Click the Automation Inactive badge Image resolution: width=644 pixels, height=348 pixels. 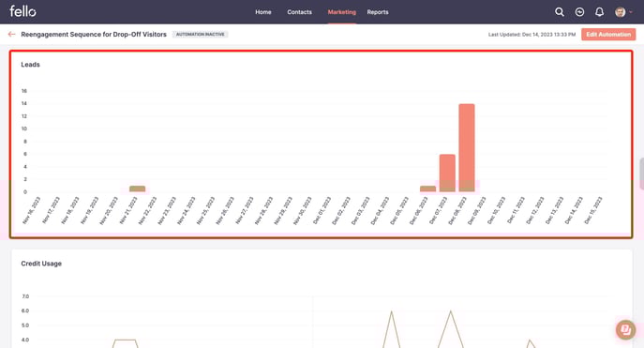pos(200,34)
